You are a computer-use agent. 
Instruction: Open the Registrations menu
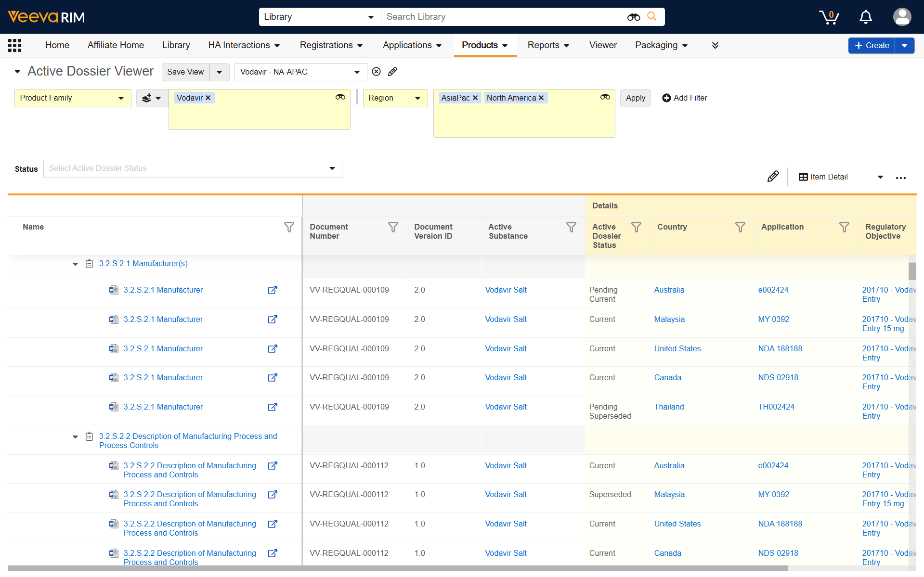click(331, 45)
